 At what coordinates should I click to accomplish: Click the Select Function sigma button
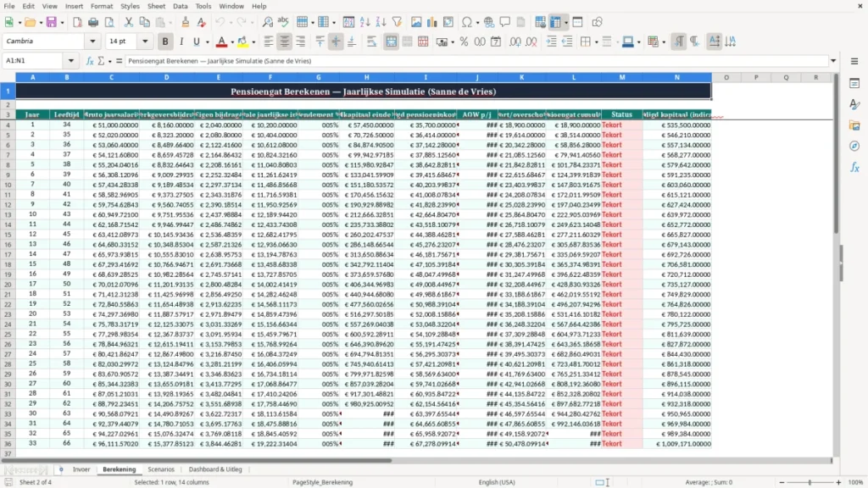click(x=101, y=61)
